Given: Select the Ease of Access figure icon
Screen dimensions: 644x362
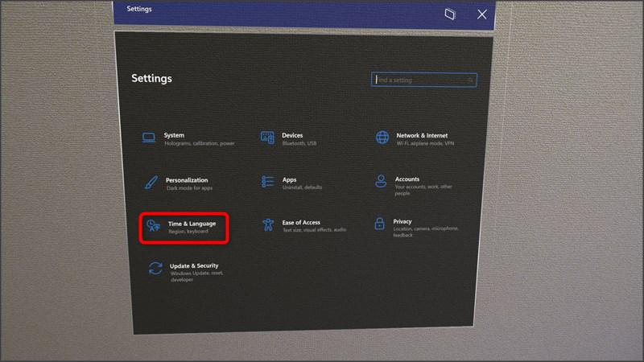Looking at the screenshot, I should pos(268,225).
